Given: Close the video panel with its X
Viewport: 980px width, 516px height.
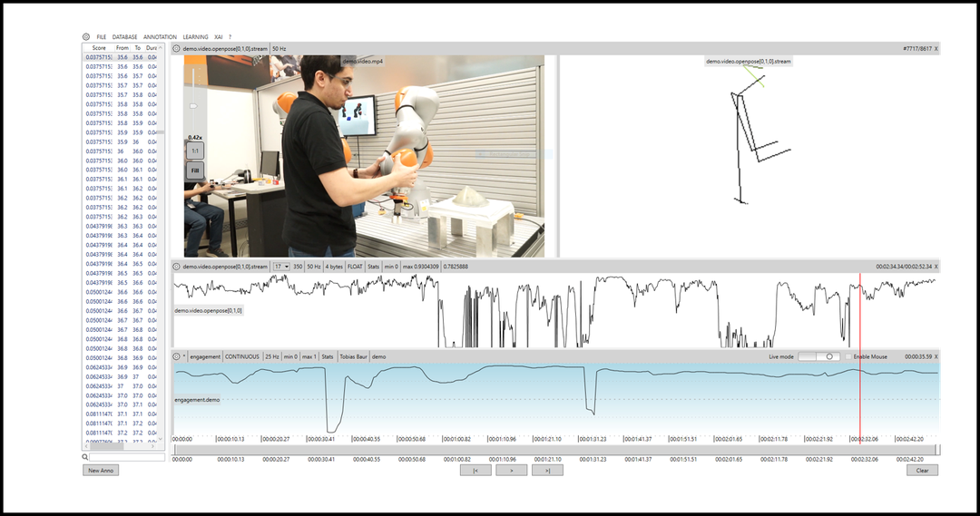Looking at the screenshot, I should tap(936, 49).
